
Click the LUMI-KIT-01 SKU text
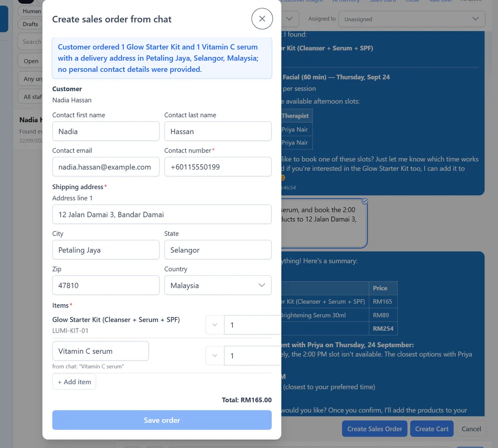coord(70,331)
